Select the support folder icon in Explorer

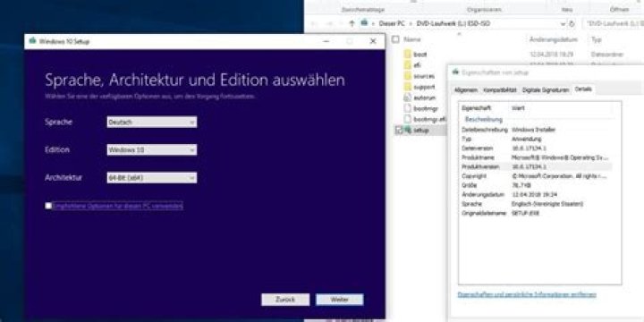pos(408,87)
